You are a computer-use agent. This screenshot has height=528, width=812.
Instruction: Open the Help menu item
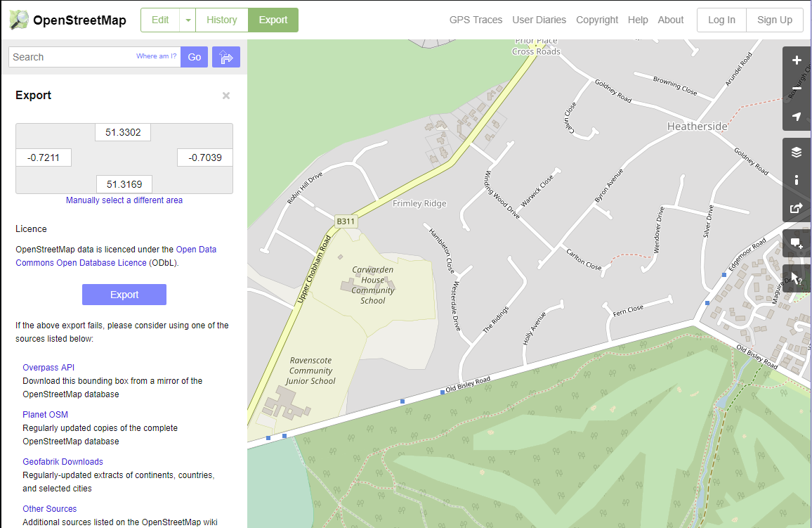638,20
